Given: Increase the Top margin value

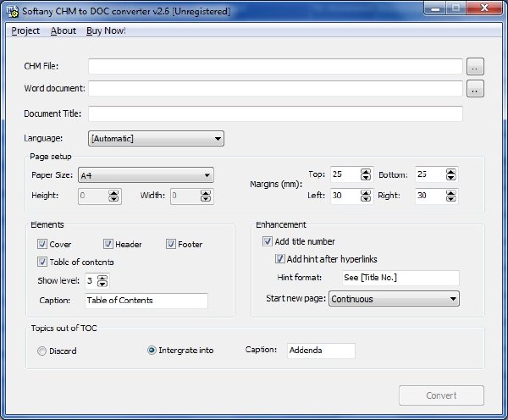Looking at the screenshot, I should coord(366,171).
